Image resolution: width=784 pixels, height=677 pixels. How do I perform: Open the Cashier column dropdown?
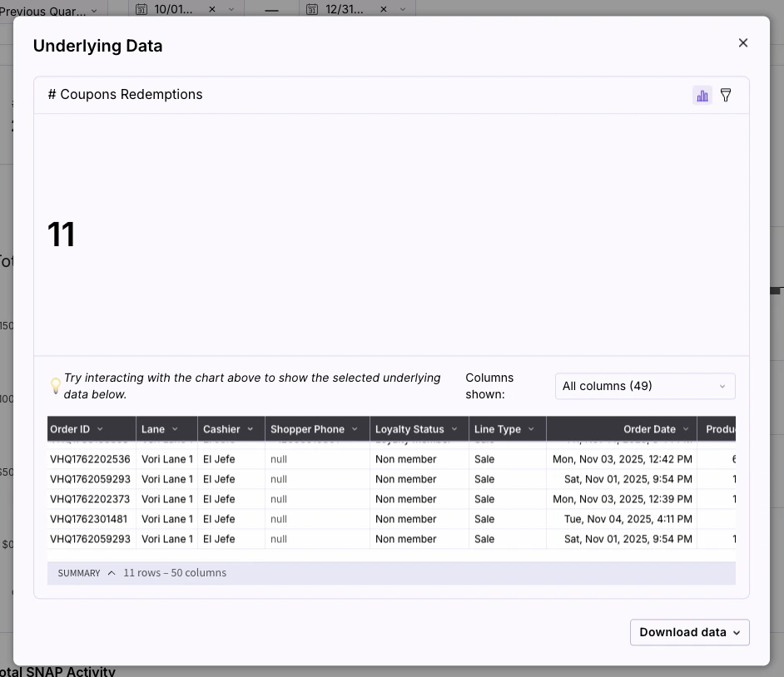(x=250, y=428)
